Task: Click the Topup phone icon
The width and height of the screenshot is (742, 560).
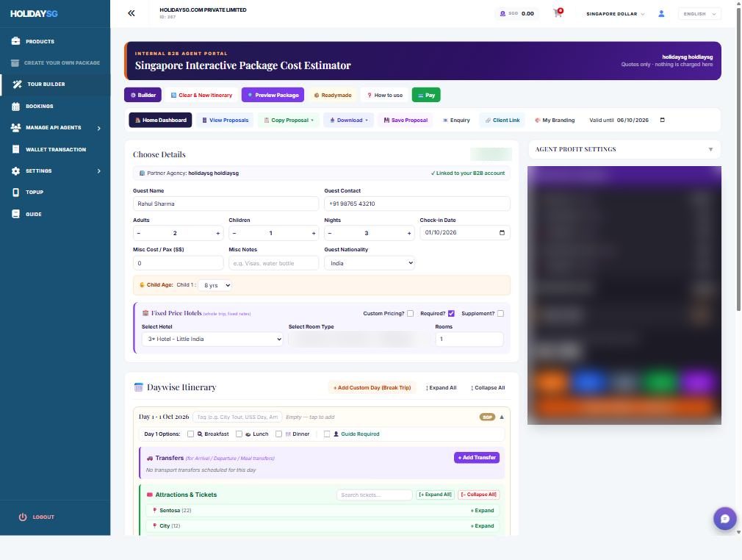Action: [x=15, y=193]
